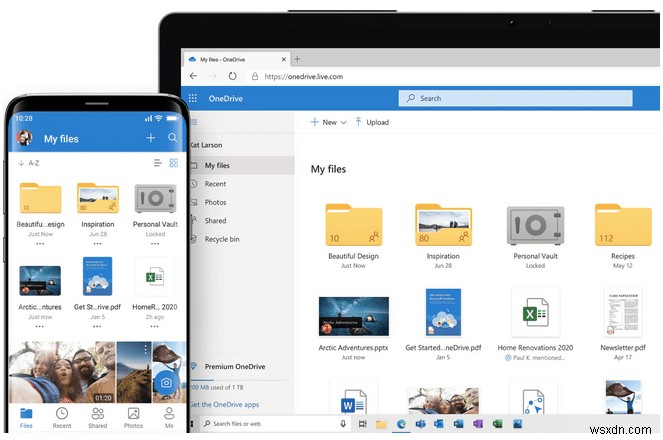
Task: Click Get the OneDrive apps link
Action: (x=225, y=404)
